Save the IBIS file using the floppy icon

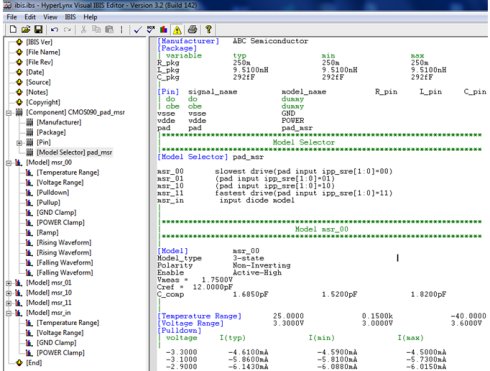tap(39, 30)
